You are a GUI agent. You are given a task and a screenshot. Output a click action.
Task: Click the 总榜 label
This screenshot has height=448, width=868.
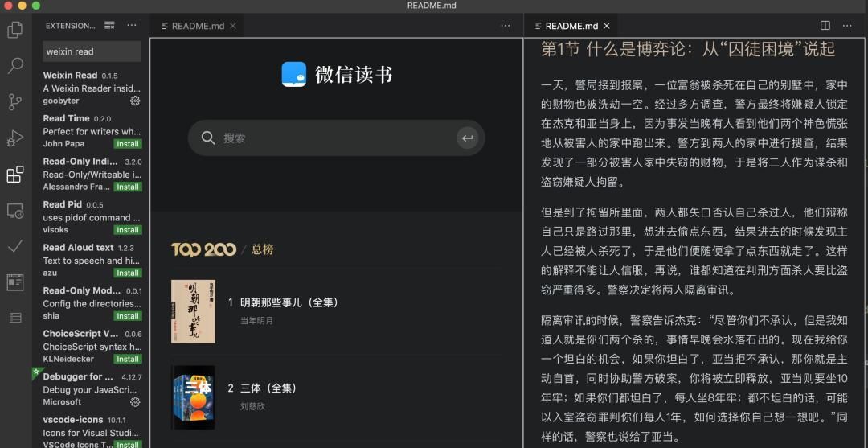262,250
